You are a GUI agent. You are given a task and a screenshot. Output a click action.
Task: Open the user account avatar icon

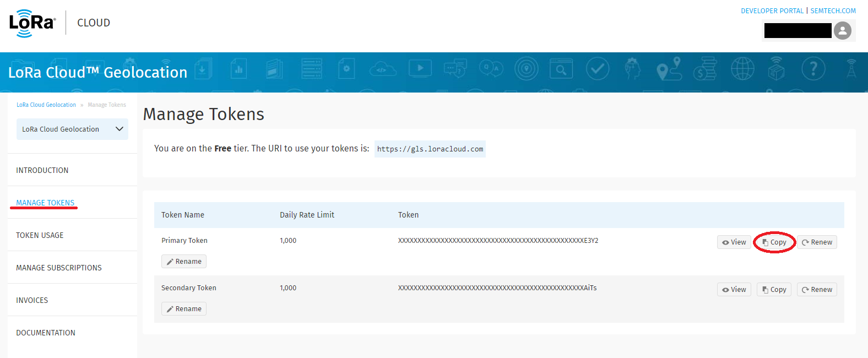point(842,31)
